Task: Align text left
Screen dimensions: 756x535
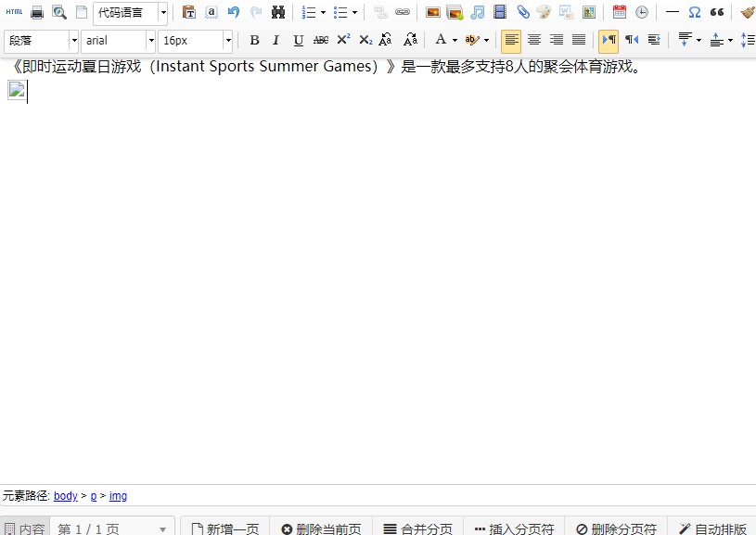Action: pyautogui.click(x=511, y=41)
